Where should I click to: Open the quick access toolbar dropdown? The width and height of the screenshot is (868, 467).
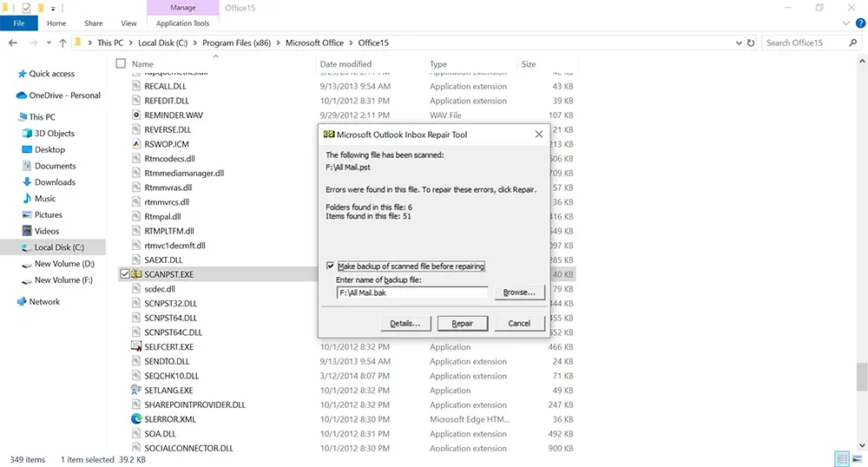pyautogui.click(x=53, y=9)
